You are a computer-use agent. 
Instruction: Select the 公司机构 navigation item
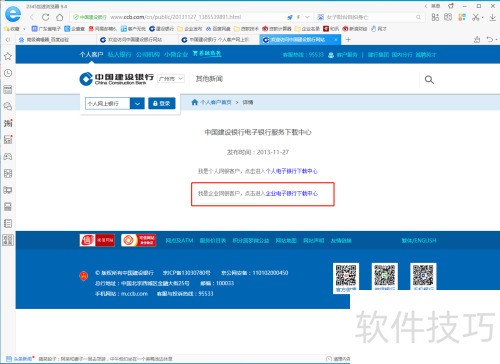(148, 54)
